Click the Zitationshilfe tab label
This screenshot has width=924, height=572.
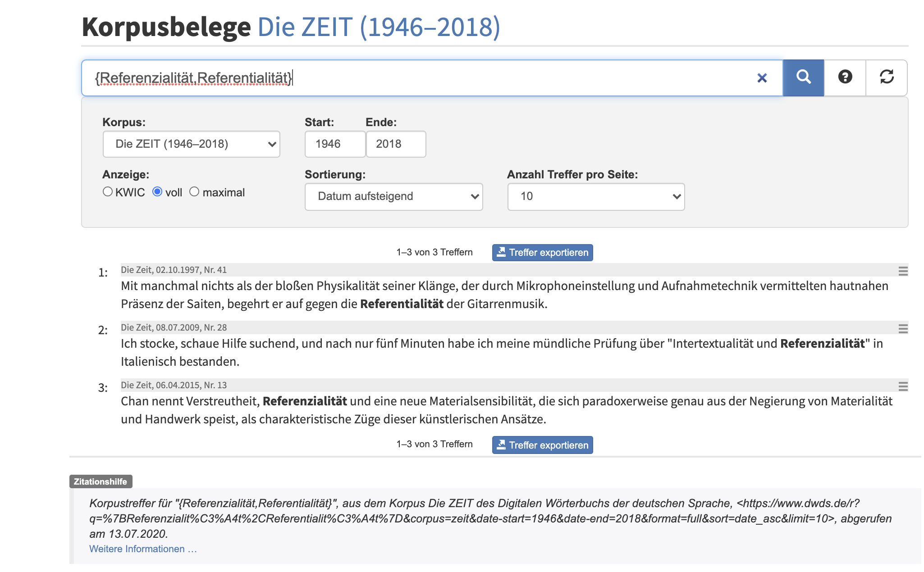101,481
